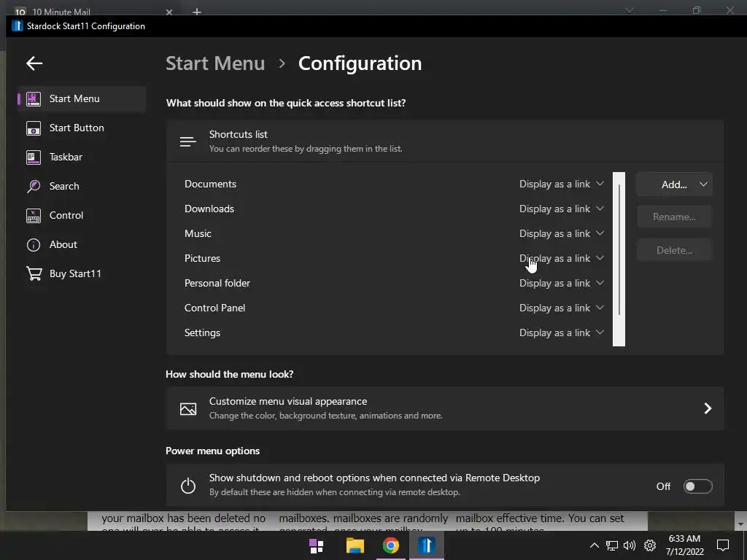Click the Buy Start11 cart icon
747x560 pixels.
(34, 274)
